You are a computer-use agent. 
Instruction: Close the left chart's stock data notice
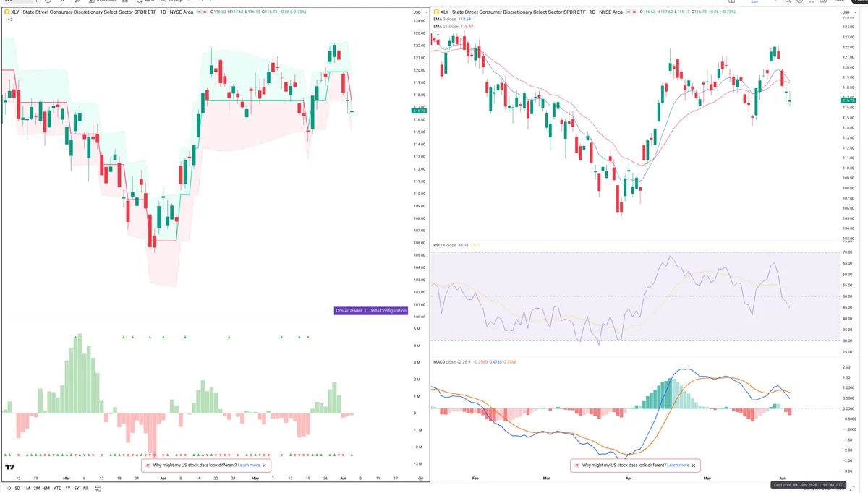[265, 466]
